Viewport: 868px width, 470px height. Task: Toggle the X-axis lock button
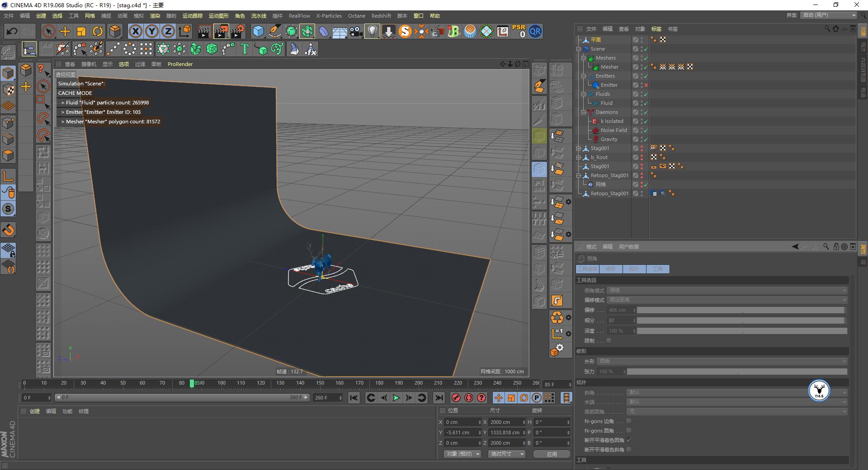pyautogui.click(x=135, y=31)
